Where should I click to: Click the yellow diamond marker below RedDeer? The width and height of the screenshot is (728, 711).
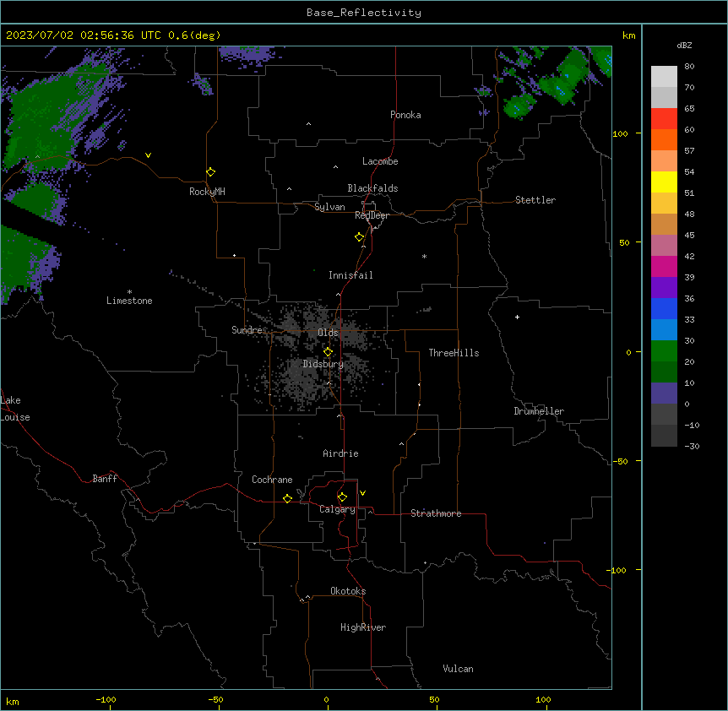pos(360,237)
